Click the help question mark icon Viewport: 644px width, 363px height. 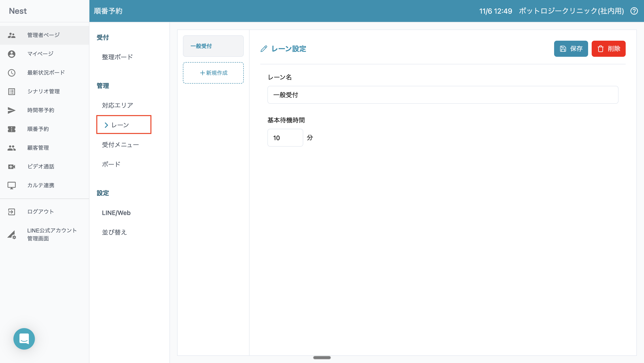tap(634, 11)
